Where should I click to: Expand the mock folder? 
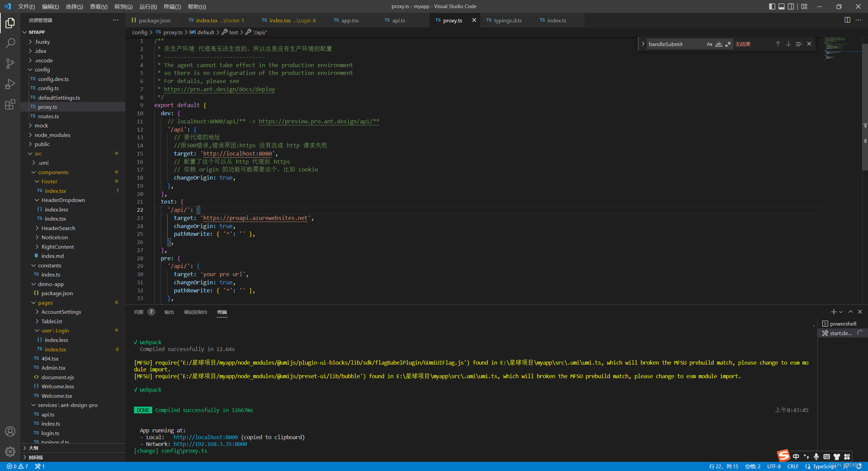(41, 125)
